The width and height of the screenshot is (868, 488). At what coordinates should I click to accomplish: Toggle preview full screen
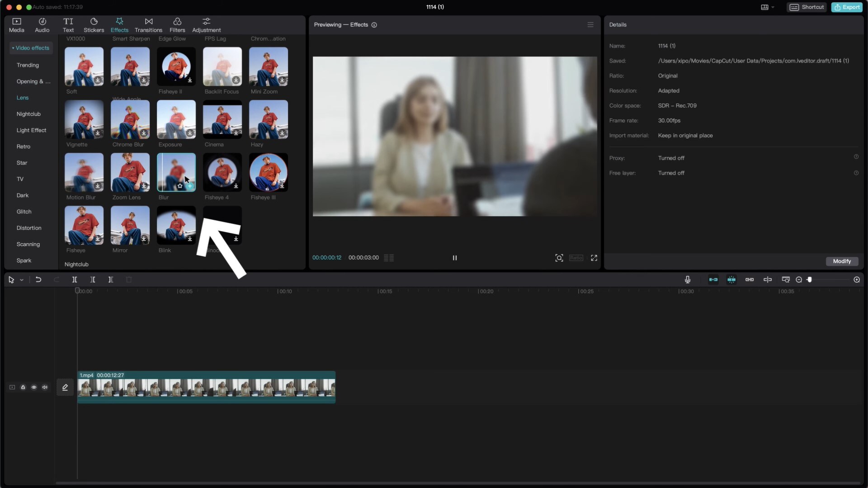click(594, 258)
